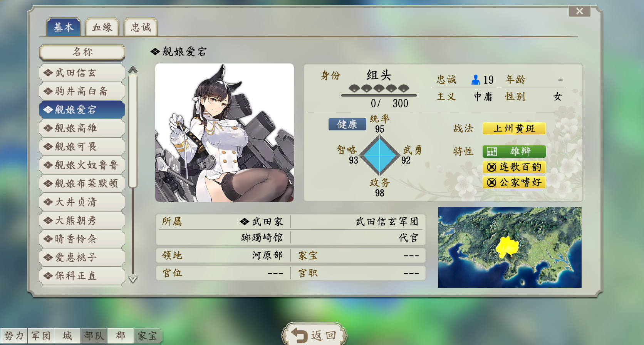The width and height of the screenshot is (644, 345).
Task: Click the blue ability diamond chart
Action: [x=380, y=155]
